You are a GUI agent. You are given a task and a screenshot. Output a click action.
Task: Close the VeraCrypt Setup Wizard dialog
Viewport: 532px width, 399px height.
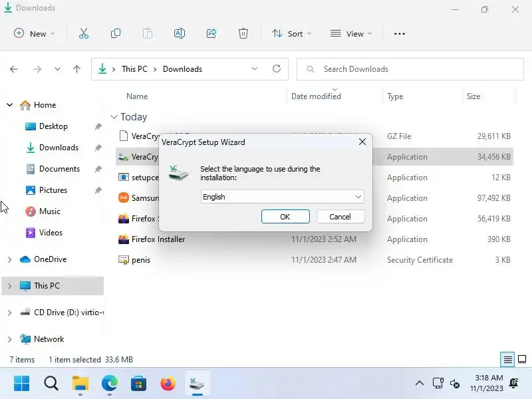point(362,142)
